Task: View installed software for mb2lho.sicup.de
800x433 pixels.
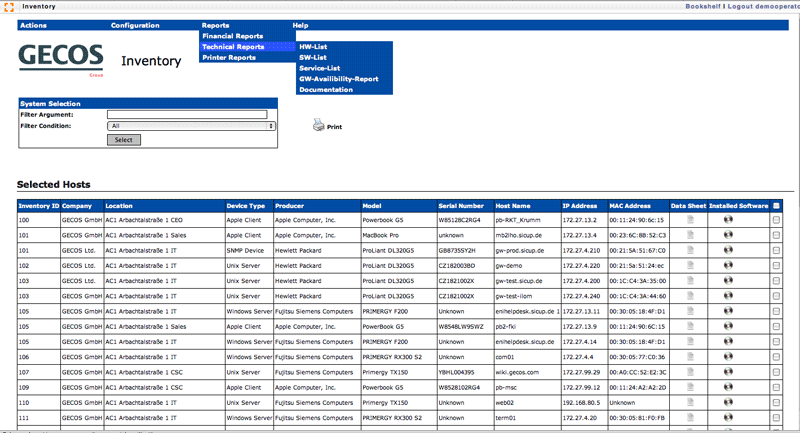Action: tap(728, 235)
